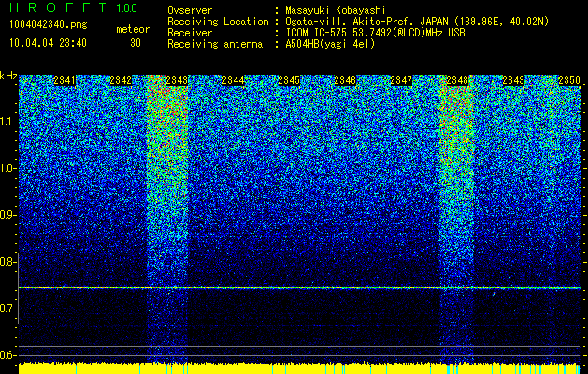Select the 2350 time marker

tap(569, 80)
